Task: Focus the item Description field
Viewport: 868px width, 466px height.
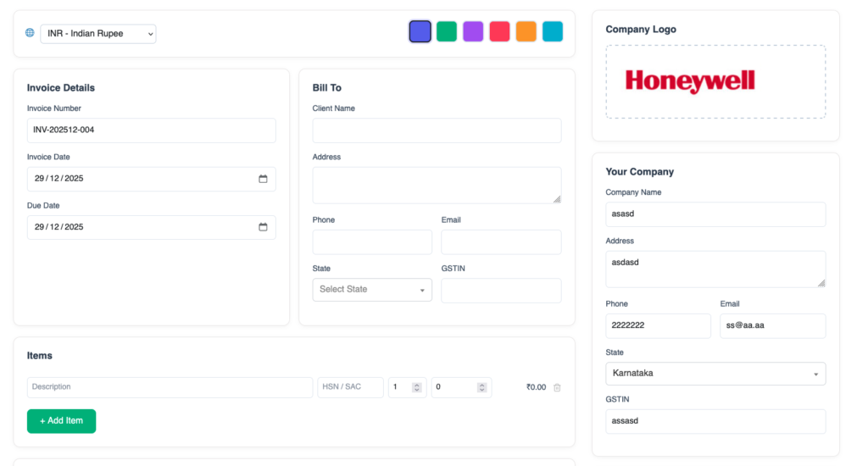Action: (x=170, y=387)
